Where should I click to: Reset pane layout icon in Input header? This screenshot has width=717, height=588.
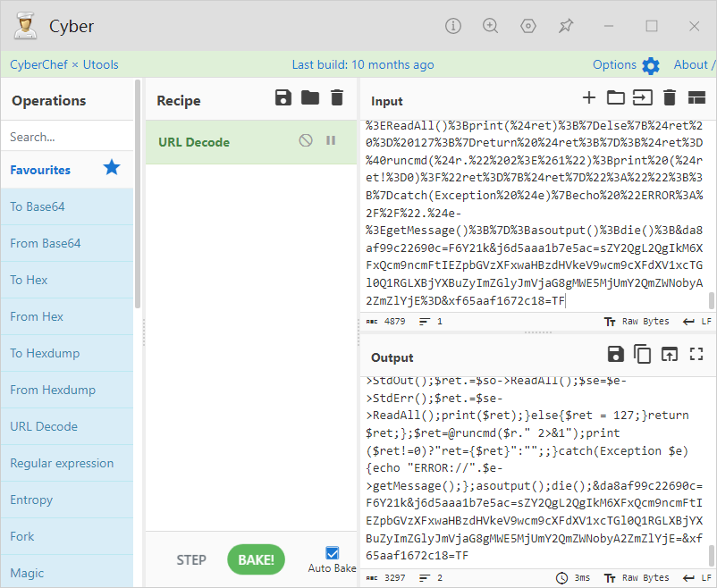(696, 97)
